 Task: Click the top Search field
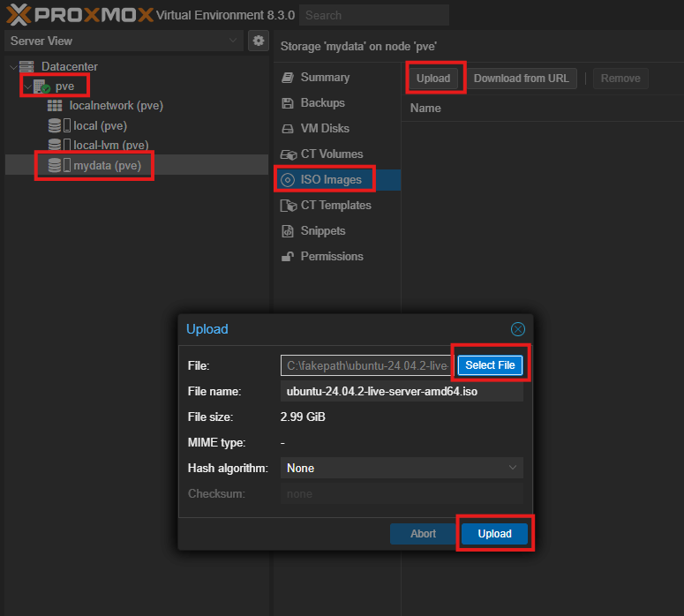pos(374,15)
